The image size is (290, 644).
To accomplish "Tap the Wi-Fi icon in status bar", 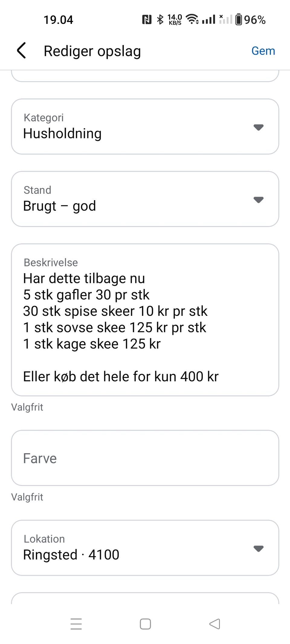I will [192, 19].
